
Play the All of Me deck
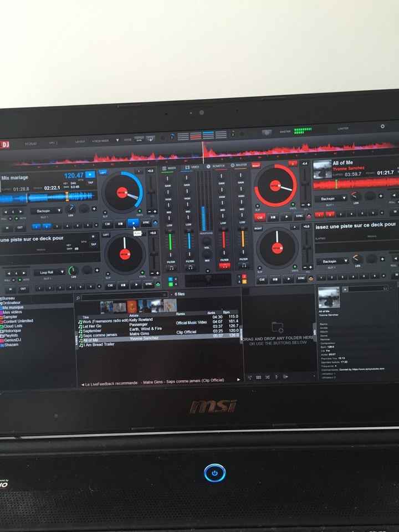click(x=286, y=217)
